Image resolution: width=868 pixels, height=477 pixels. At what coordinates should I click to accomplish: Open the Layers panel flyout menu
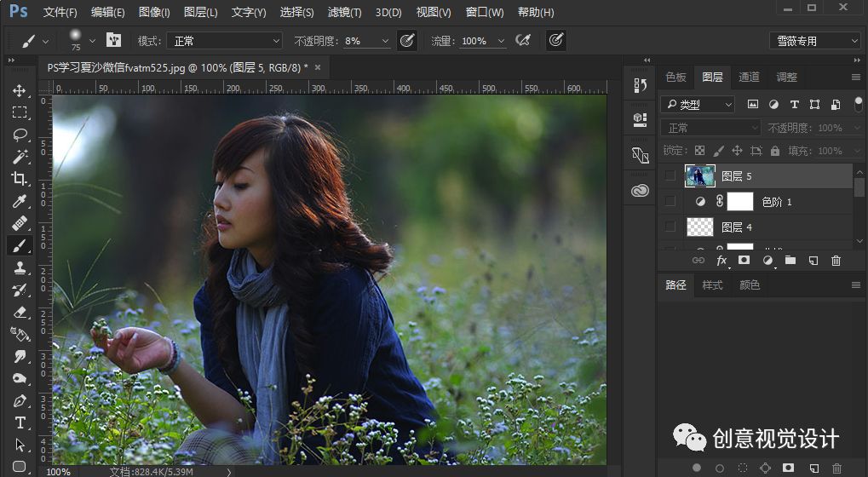click(x=856, y=77)
